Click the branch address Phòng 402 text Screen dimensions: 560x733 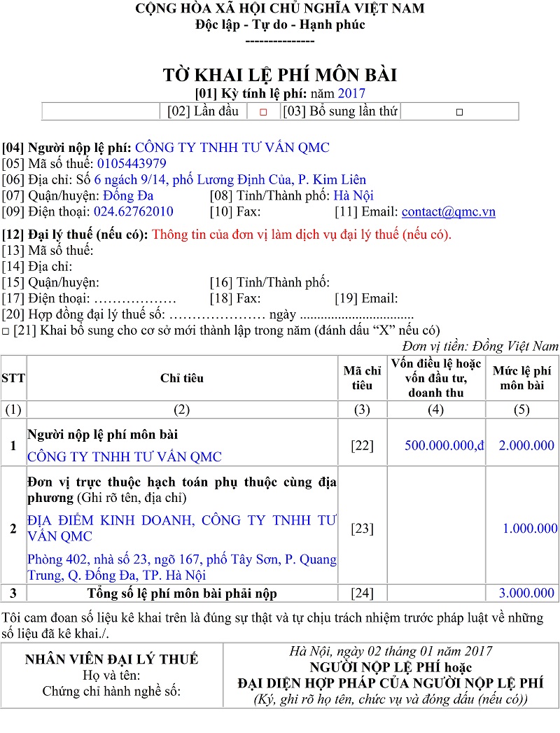(x=182, y=568)
